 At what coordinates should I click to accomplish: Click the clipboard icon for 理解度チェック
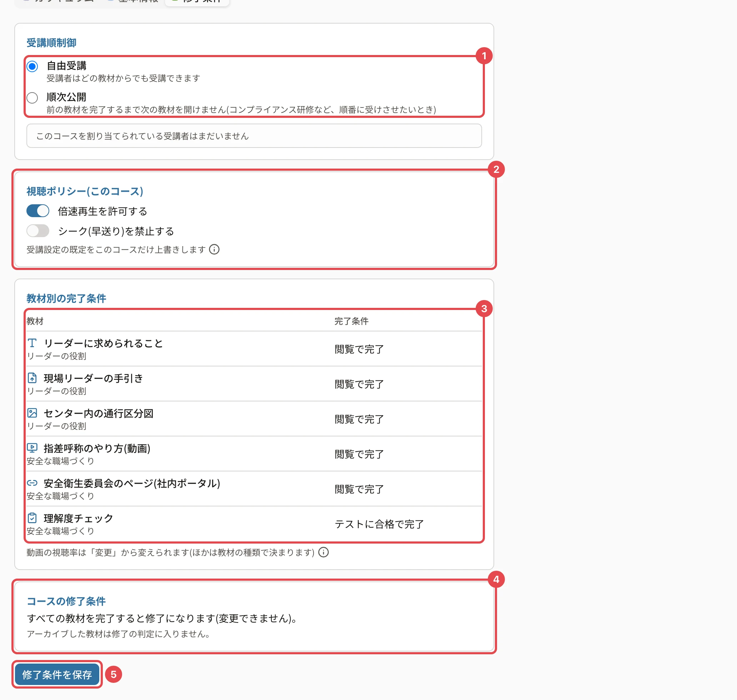[x=32, y=518]
